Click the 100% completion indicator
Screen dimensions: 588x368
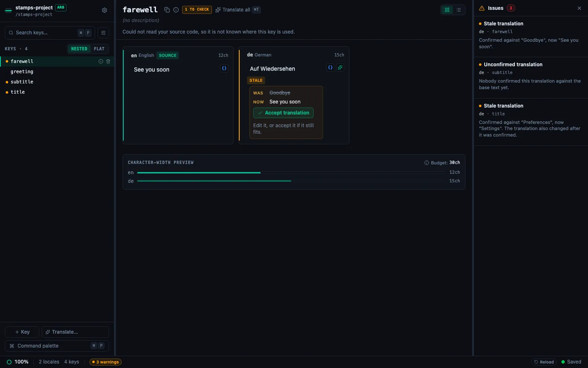(18, 362)
